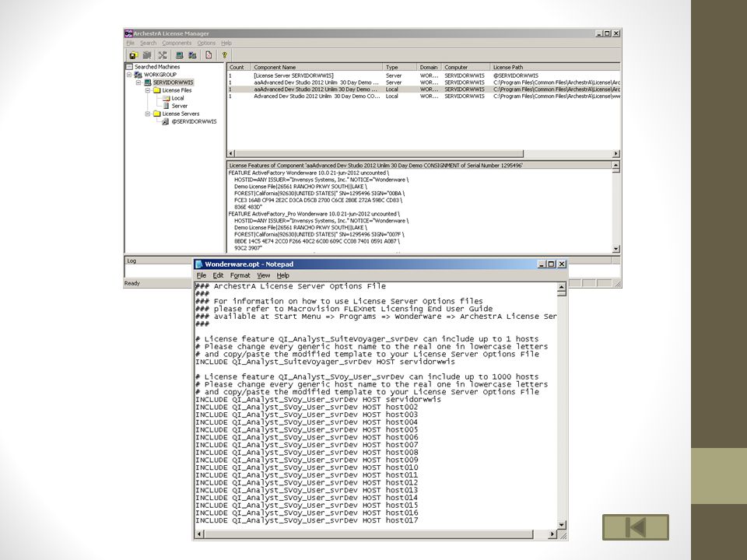Click the Local license file icon
The image size is (747, 560).
[167, 98]
